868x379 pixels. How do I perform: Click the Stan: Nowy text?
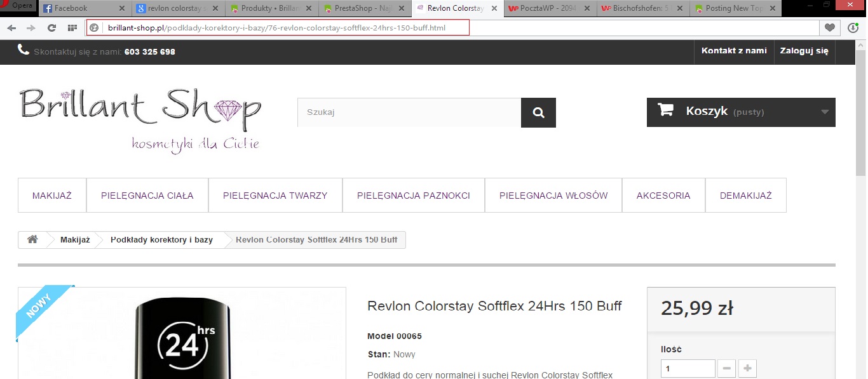point(391,354)
